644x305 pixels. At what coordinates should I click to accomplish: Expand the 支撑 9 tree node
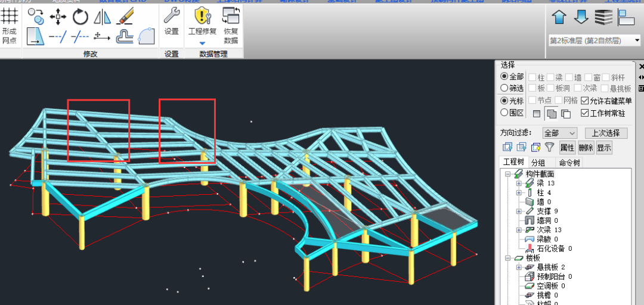tap(519, 211)
